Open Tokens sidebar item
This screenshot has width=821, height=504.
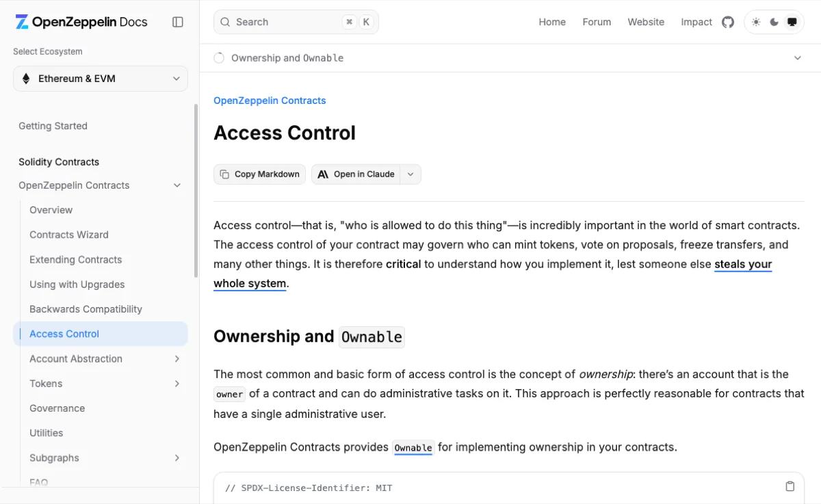click(x=46, y=384)
